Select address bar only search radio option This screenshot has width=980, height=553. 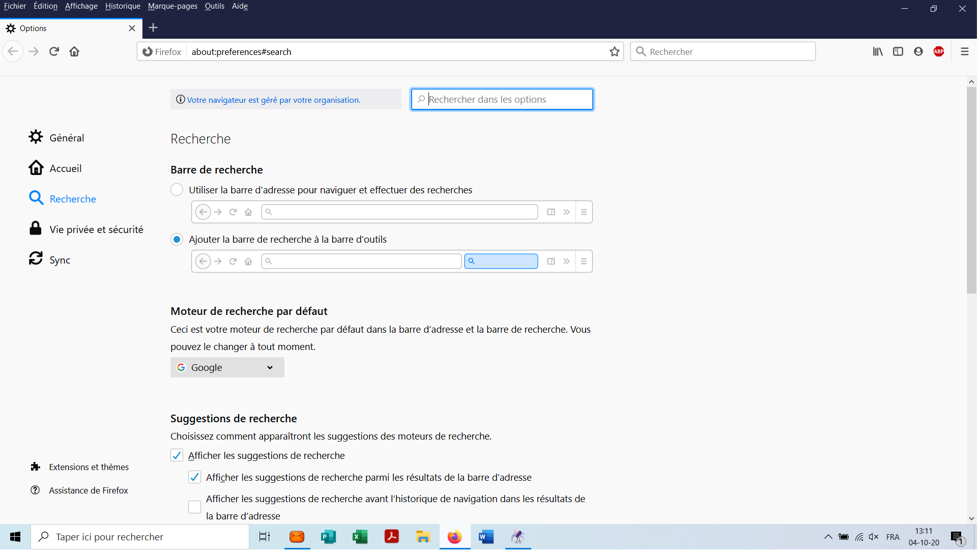[177, 190]
